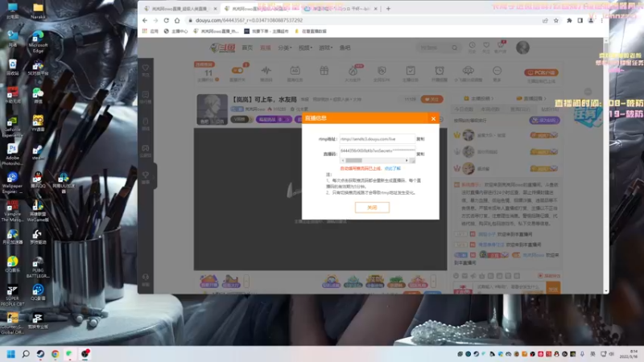Open Wallpaper Engine desktop shortcut
The image size is (644, 362).
[12, 183]
